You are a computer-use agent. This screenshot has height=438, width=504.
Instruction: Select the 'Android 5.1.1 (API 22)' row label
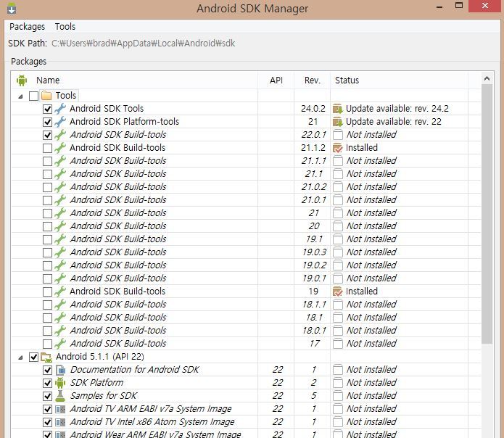point(100,357)
